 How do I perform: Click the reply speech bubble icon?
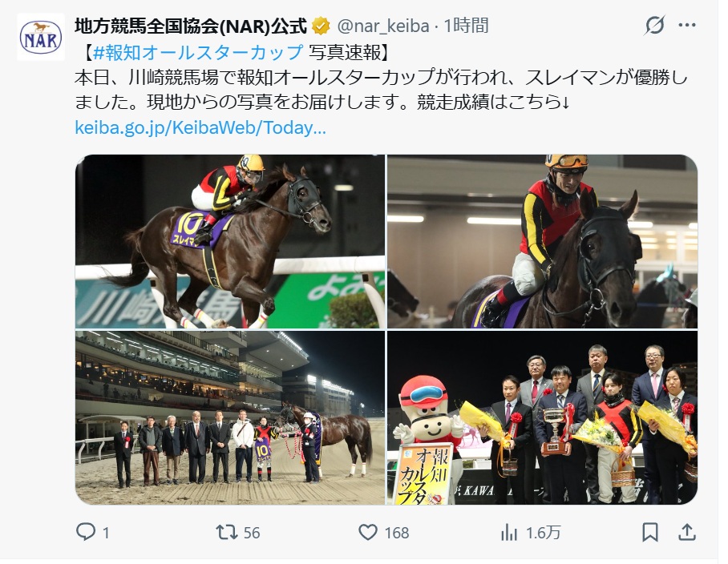(x=86, y=532)
